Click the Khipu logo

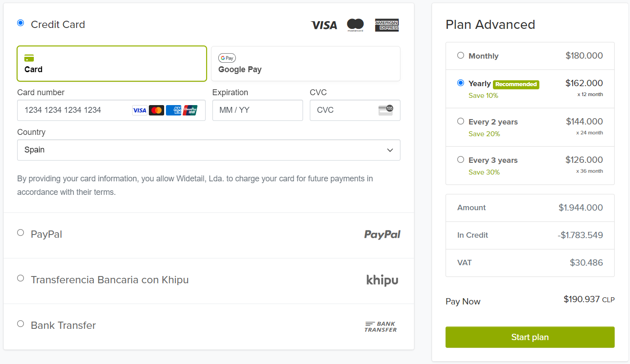point(382,280)
